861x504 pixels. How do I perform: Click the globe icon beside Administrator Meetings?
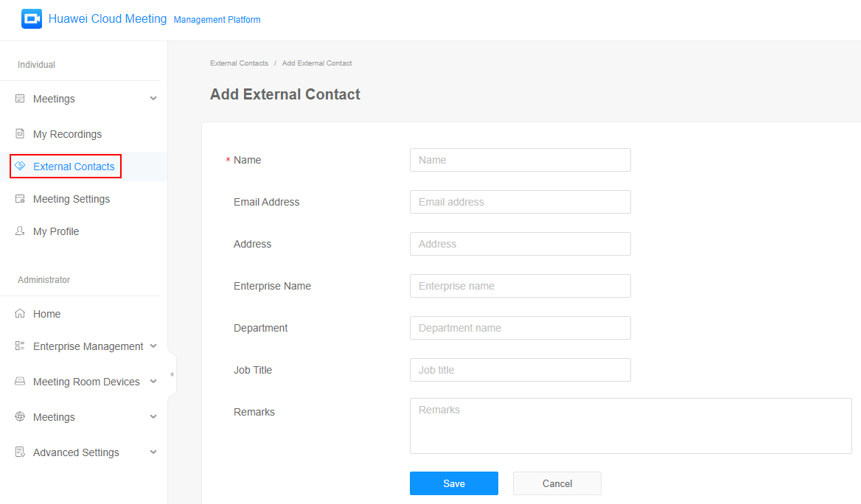click(x=20, y=417)
